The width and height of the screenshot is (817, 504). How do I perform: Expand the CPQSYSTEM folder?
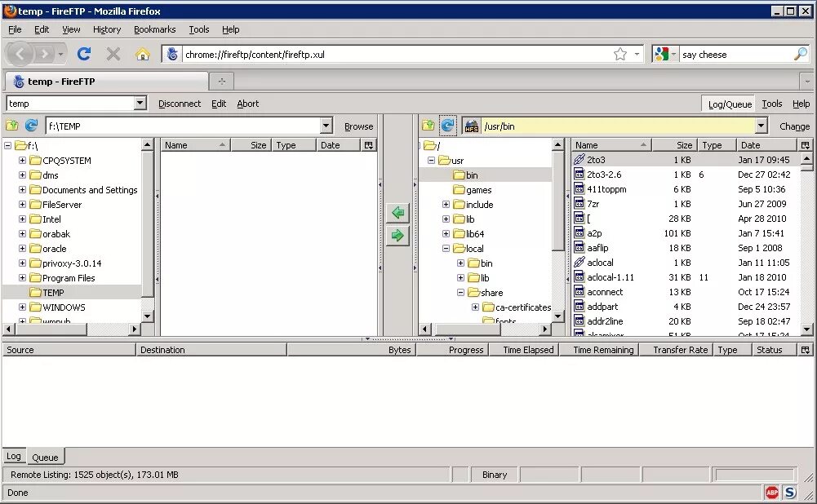click(x=22, y=161)
